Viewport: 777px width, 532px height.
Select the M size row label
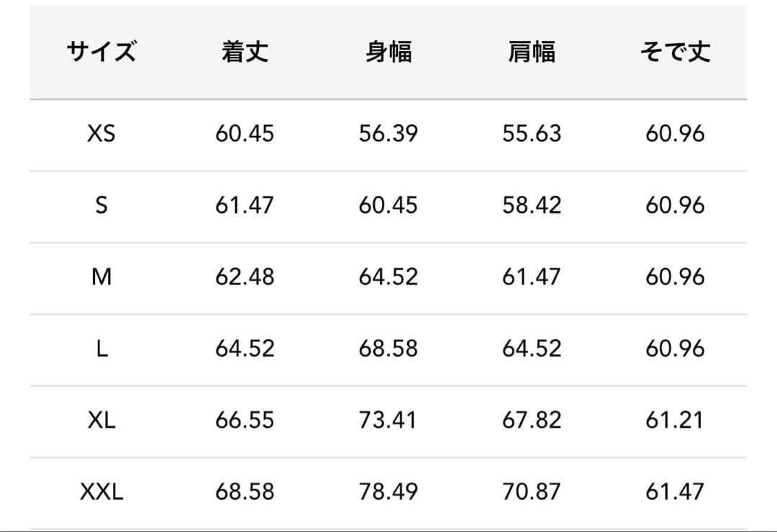click(x=101, y=277)
